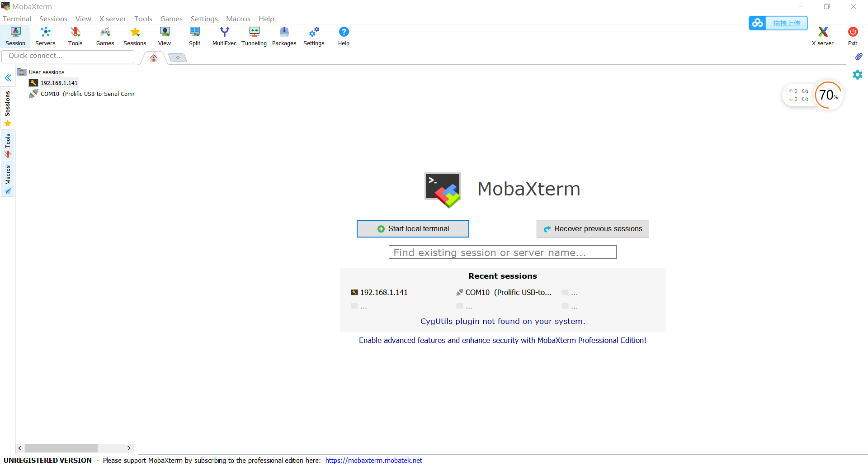
Task: Switch to the Tools side tab
Action: coord(8,146)
